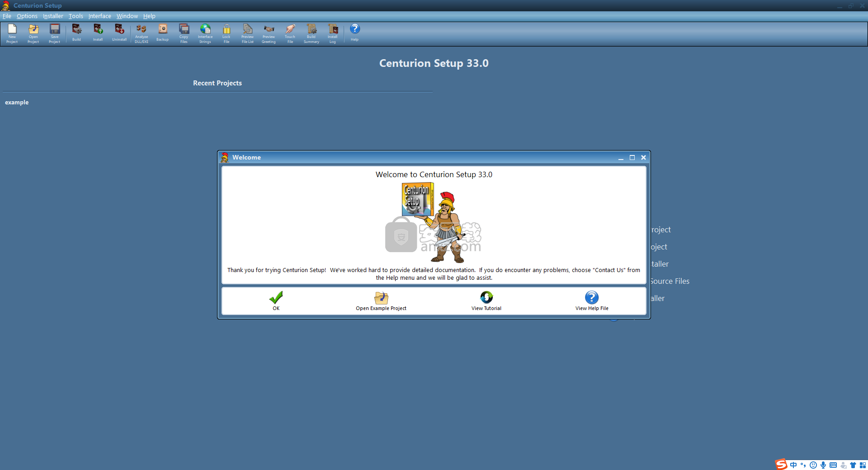This screenshot has height=470, width=868.
Task: Open the Installer menu
Action: pyautogui.click(x=53, y=16)
